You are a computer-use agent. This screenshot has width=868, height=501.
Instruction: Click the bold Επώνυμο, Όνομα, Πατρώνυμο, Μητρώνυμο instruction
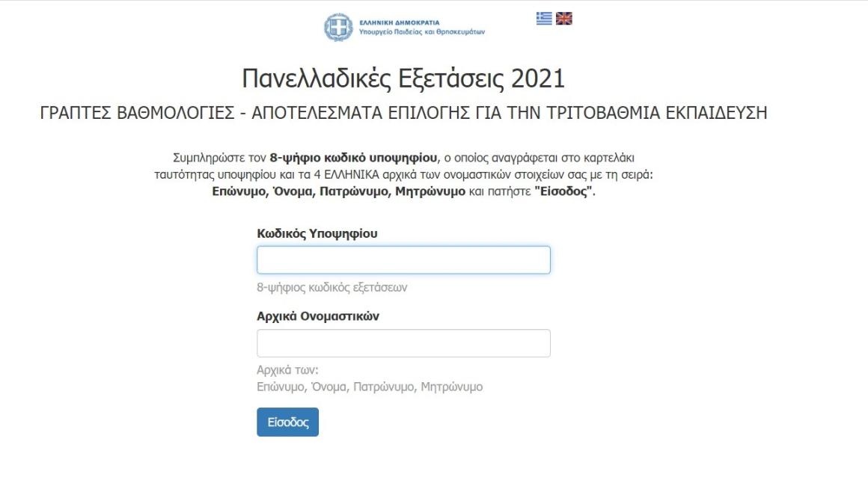339,192
